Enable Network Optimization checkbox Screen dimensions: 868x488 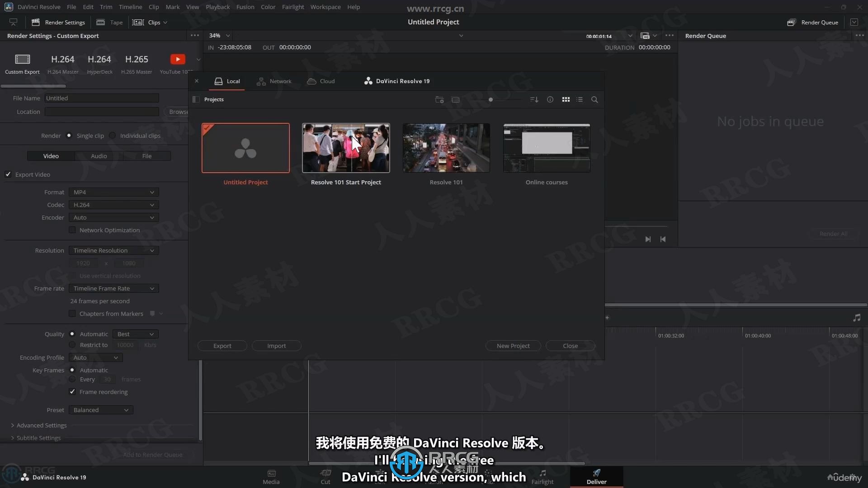pos(72,230)
